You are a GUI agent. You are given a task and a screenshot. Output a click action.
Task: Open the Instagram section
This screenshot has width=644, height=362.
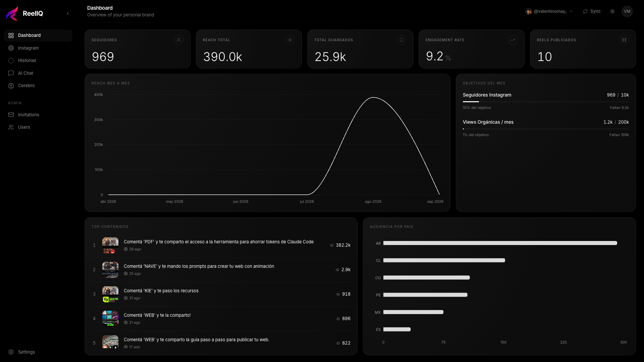[x=38, y=48]
